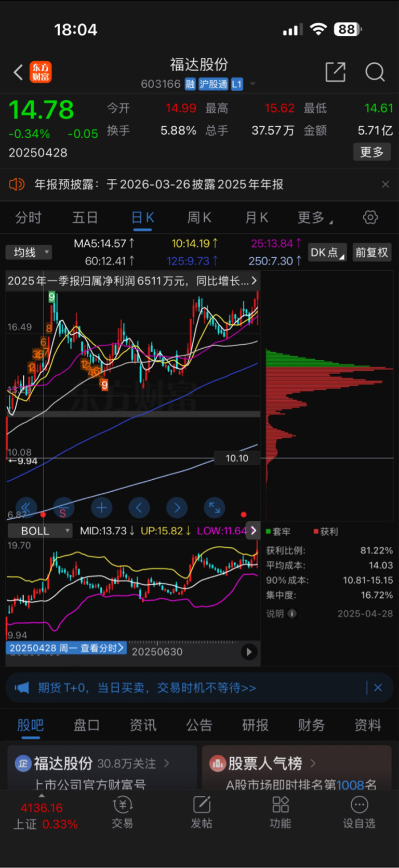
Task: Tap the MA5:14.57 moving average value
Action: [104, 243]
